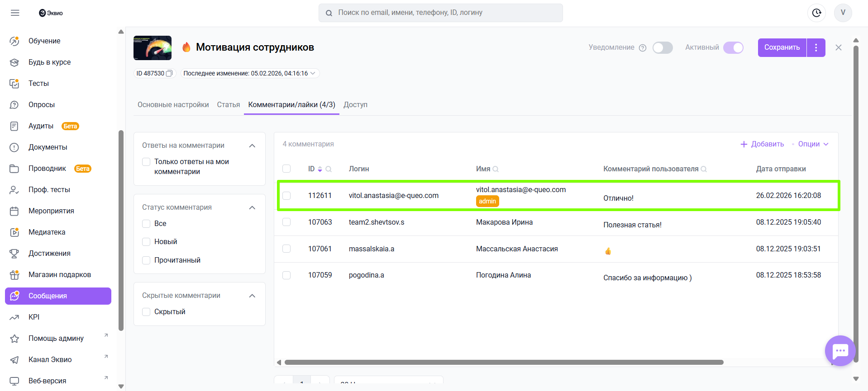Expand the Последнее изменение dropdown

tap(313, 73)
